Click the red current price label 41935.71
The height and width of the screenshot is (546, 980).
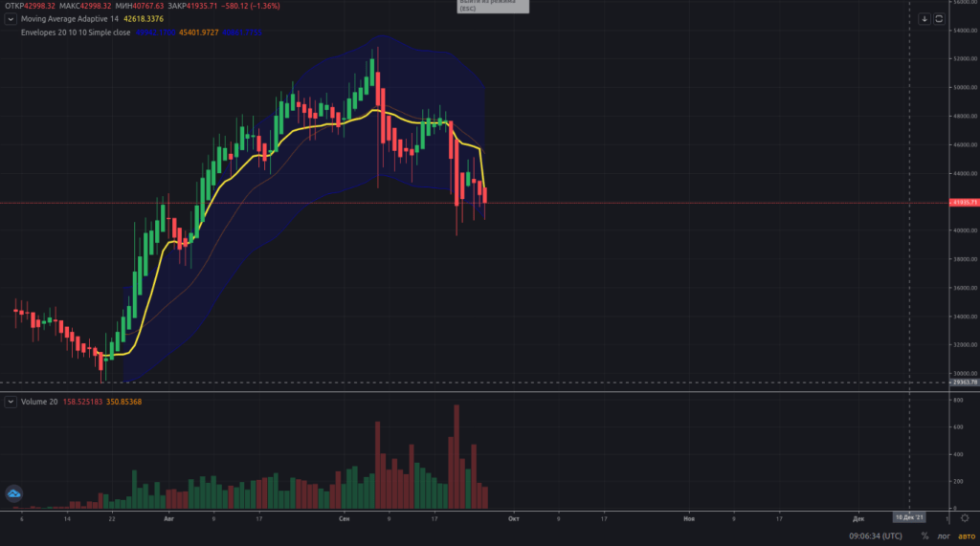(963, 203)
